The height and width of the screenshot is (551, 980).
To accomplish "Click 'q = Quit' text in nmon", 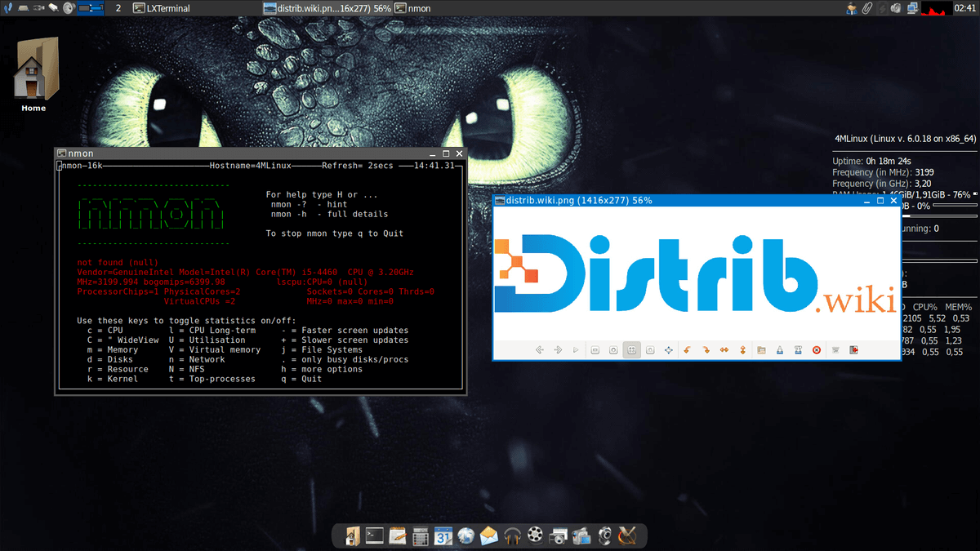I will [x=301, y=380].
